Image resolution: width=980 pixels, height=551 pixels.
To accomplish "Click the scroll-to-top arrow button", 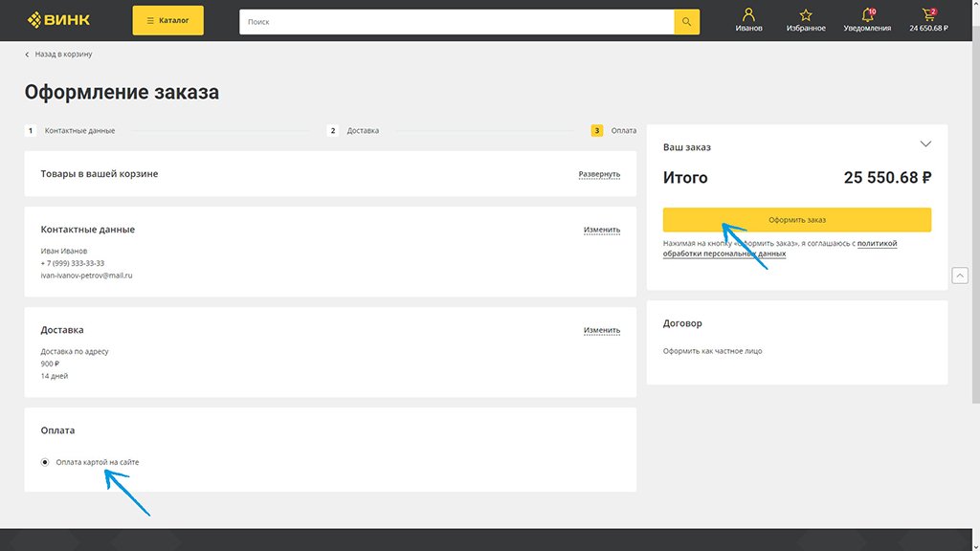I will pos(960,275).
